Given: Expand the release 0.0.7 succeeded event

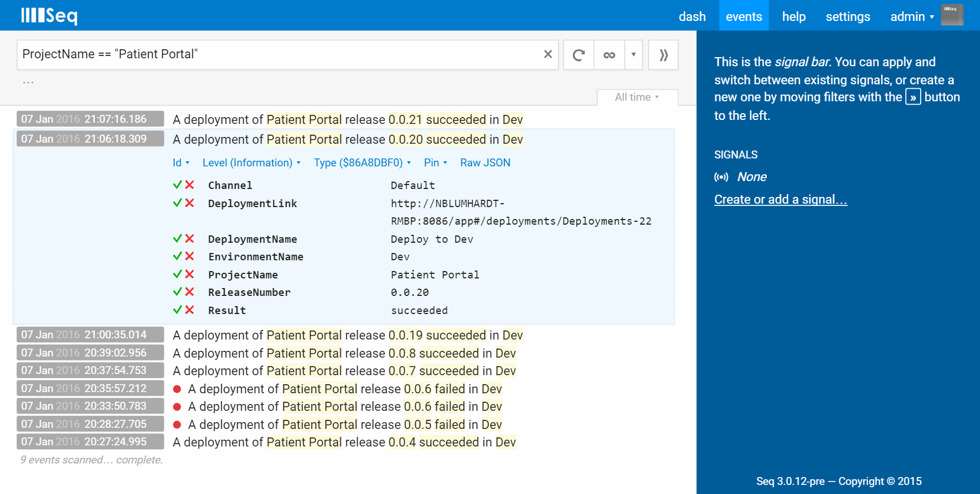Looking at the screenshot, I should 345,371.
